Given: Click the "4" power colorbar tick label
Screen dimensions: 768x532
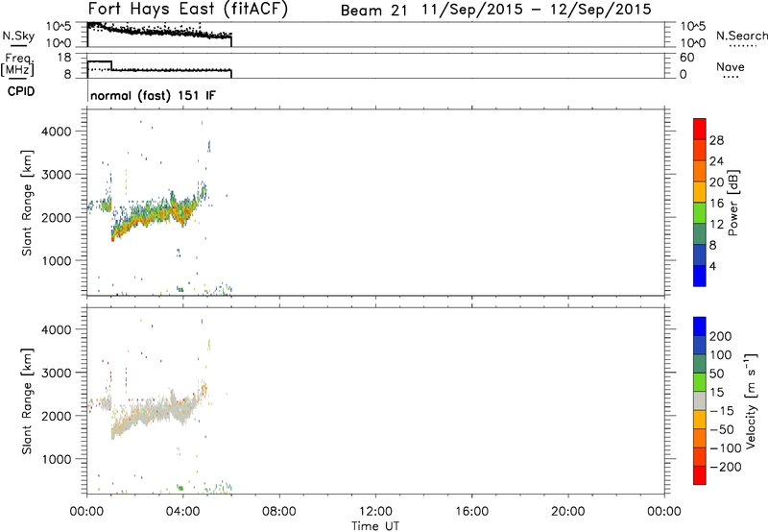Looking at the screenshot, I should pos(712,266).
